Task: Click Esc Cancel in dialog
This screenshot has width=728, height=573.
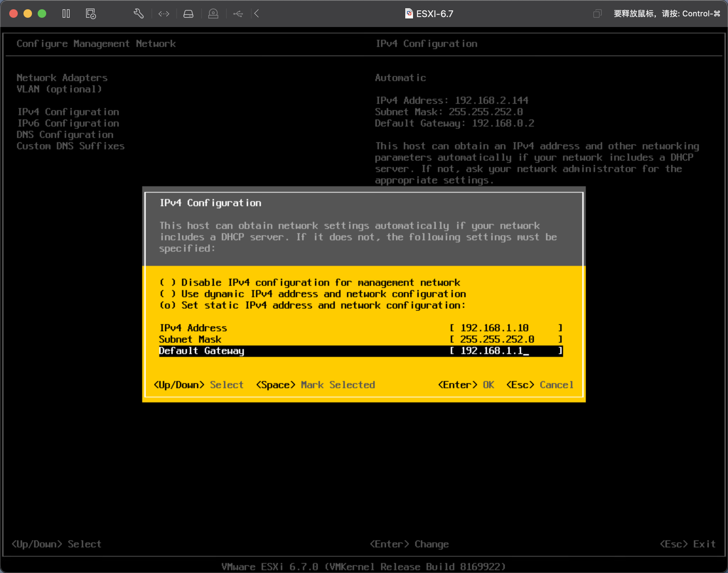Action: [x=540, y=385]
